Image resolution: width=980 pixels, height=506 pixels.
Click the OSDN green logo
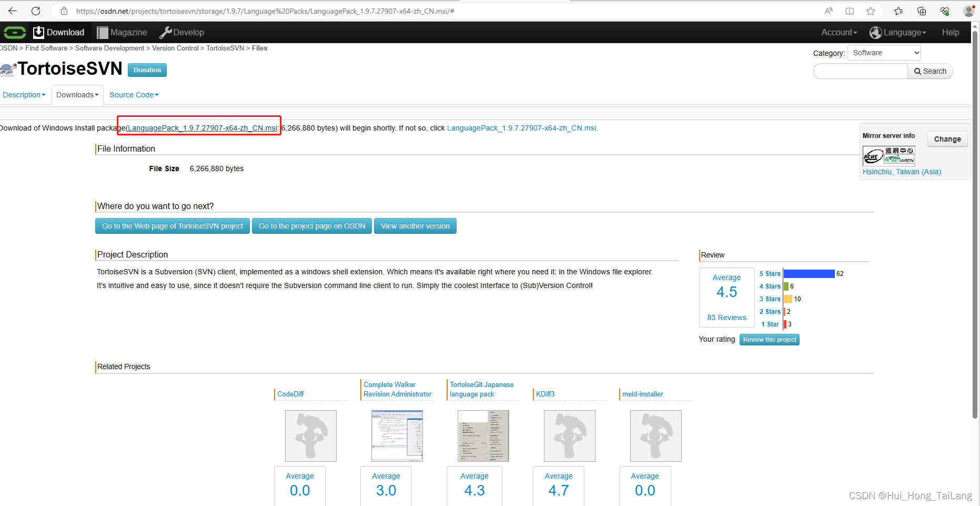pos(15,33)
